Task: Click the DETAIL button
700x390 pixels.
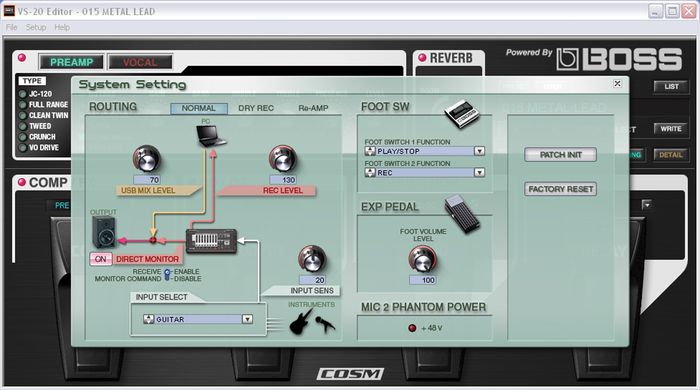Action: point(671,155)
